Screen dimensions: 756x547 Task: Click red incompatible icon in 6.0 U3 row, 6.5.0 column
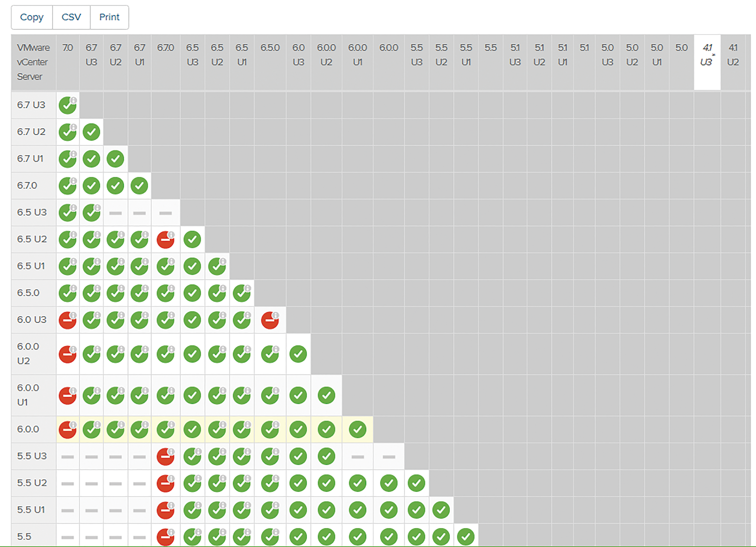tap(270, 320)
